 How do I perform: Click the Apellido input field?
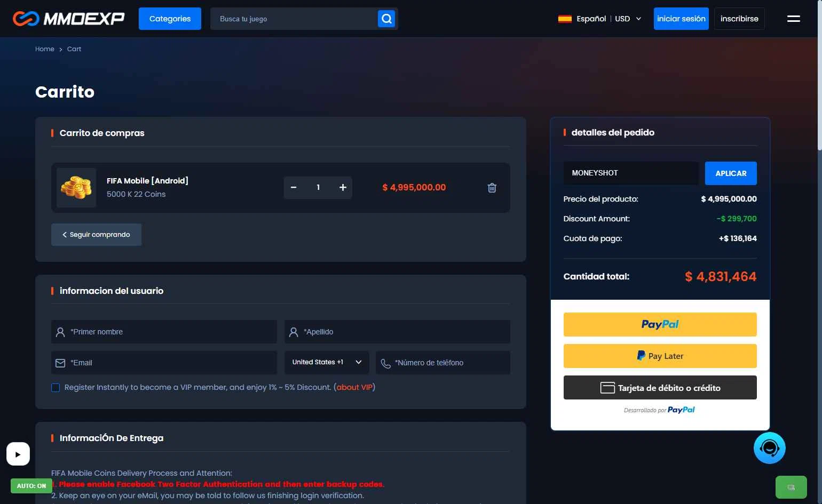point(397,332)
